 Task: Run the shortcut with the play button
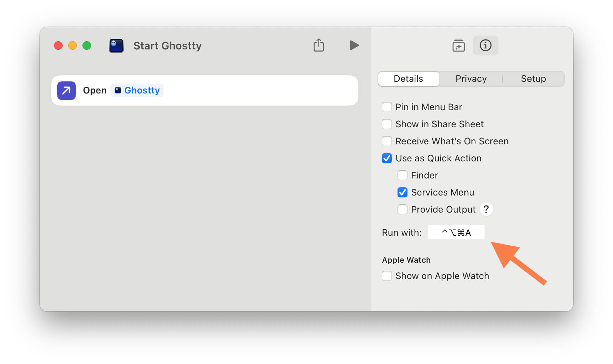coord(354,45)
